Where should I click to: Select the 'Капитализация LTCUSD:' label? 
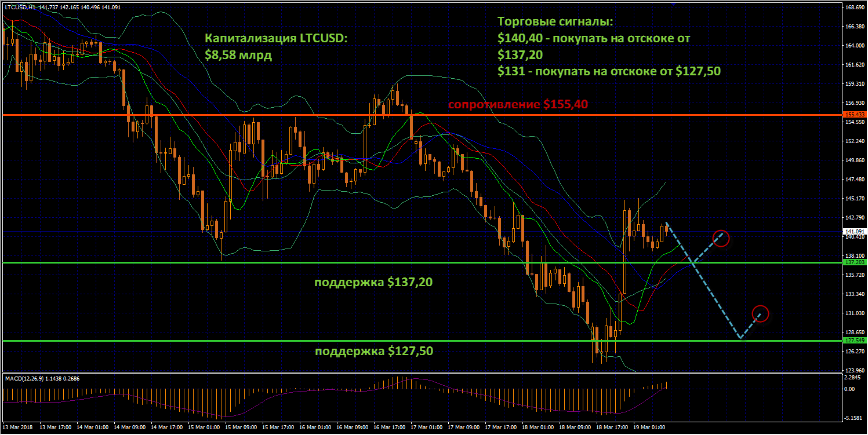(x=277, y=39)
